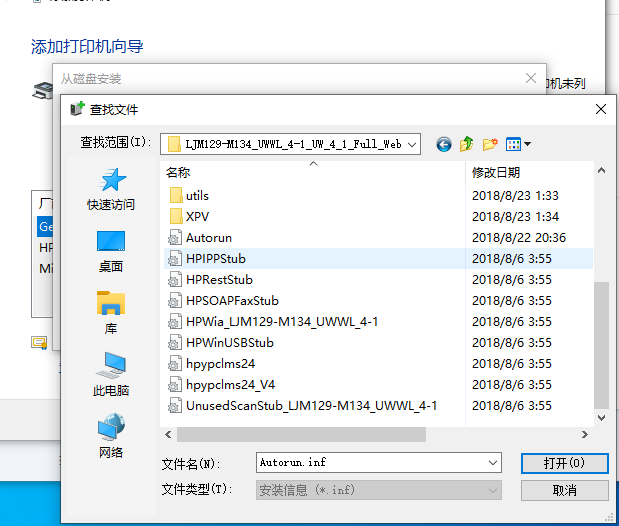619x526 pixels.
Task: Open Libraries (库) location
Action: 111,313
